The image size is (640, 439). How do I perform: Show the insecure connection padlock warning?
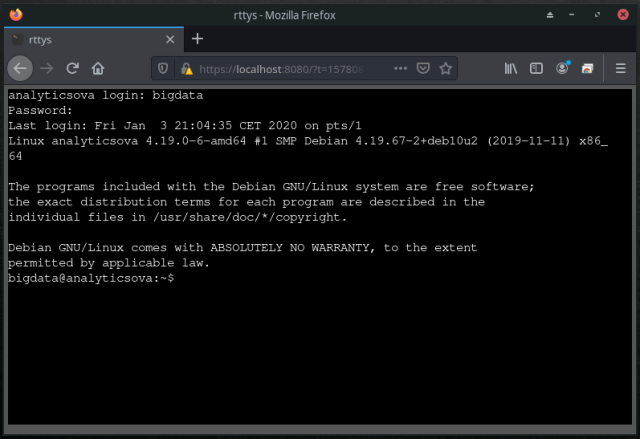(x=187, y=69)
